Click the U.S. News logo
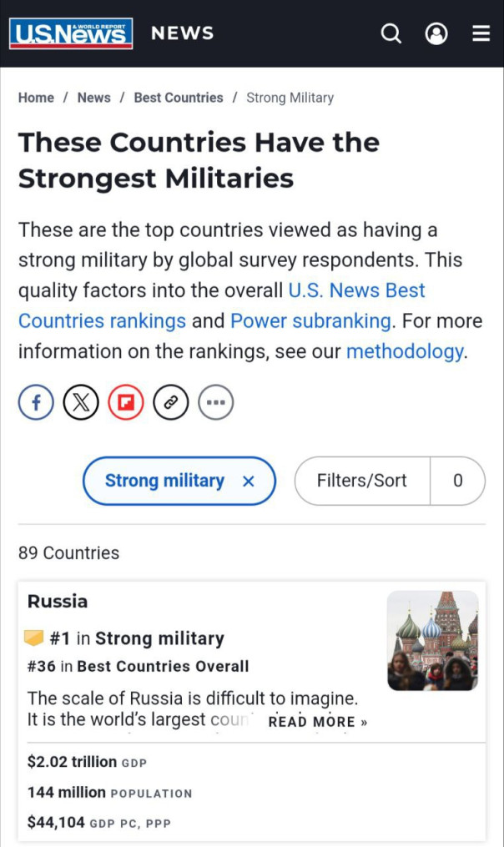The width and height of the screenshot is (504, 847). [71, 33]
